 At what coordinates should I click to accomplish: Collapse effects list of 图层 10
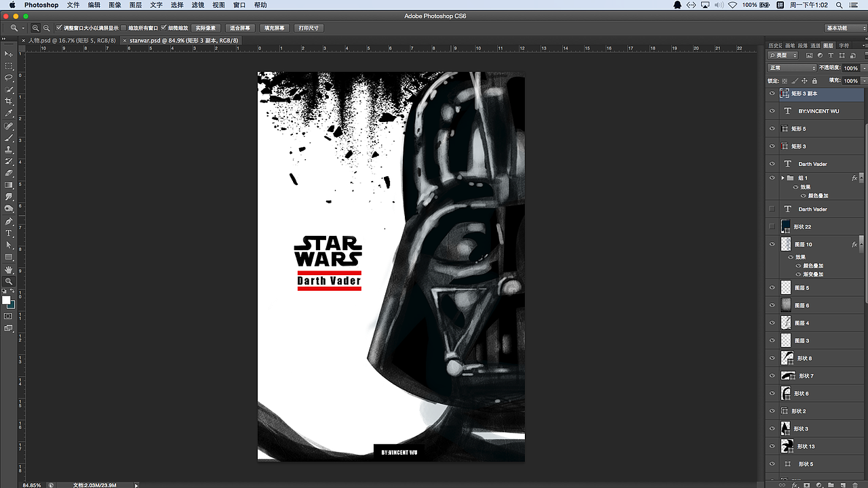(x=861, y=244)
